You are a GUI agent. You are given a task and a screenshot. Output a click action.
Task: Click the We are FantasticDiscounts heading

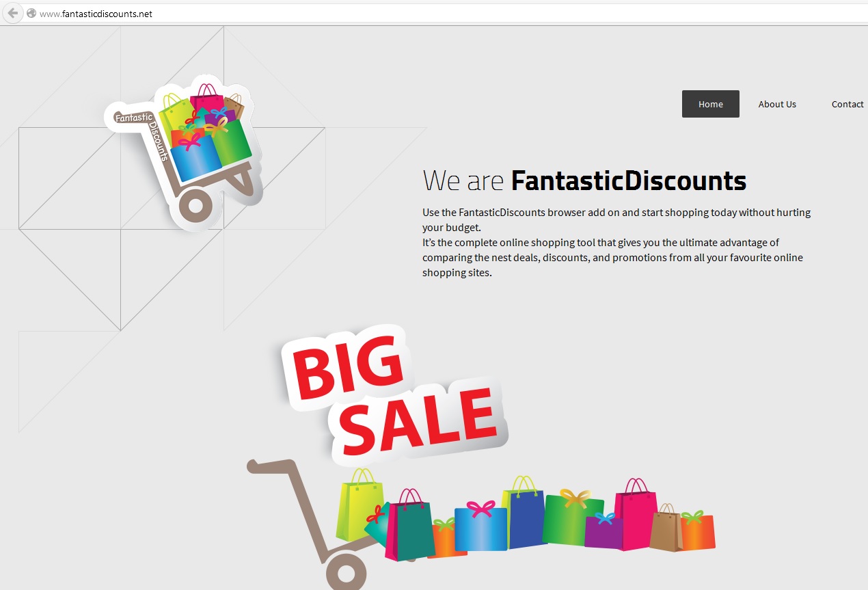tap(584, 180)
